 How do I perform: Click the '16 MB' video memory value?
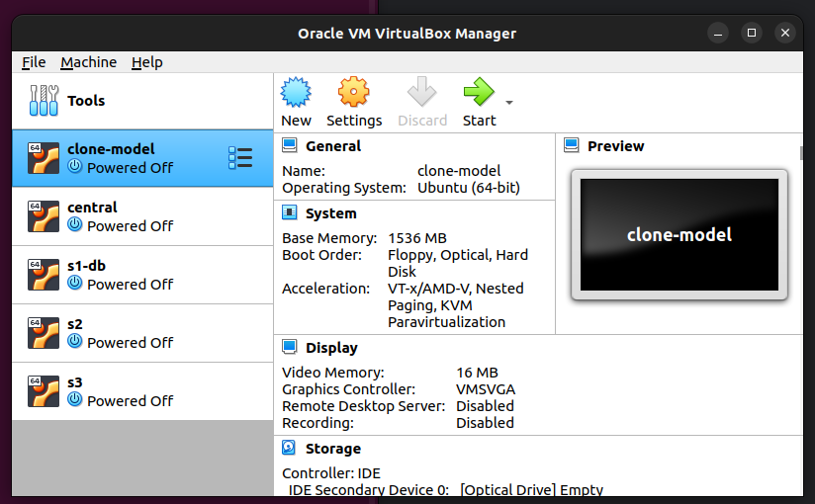[x=477, y=373]
